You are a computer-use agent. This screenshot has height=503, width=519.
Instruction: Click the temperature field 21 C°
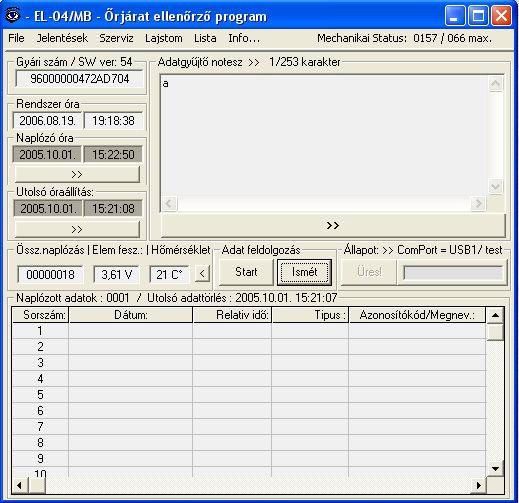pos(169,274)
